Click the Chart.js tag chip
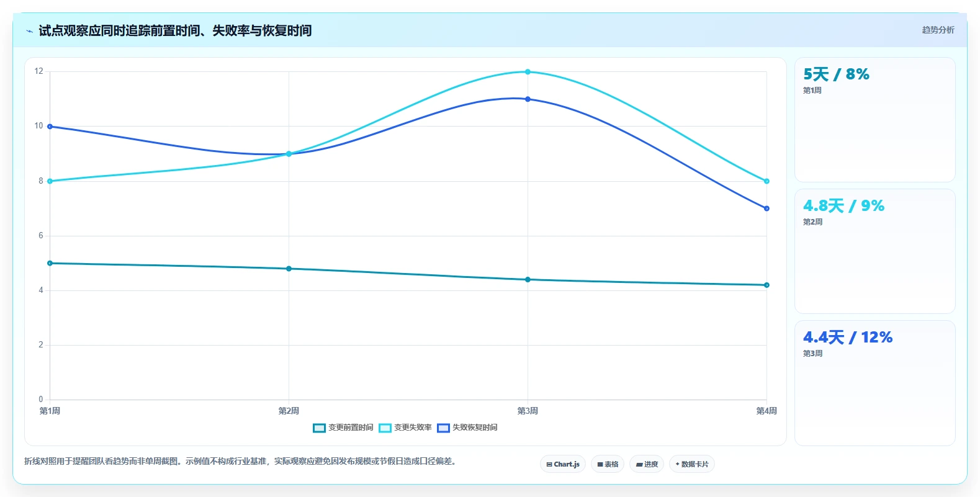This screenshot has width=980, height=497. tap(563, 464)
